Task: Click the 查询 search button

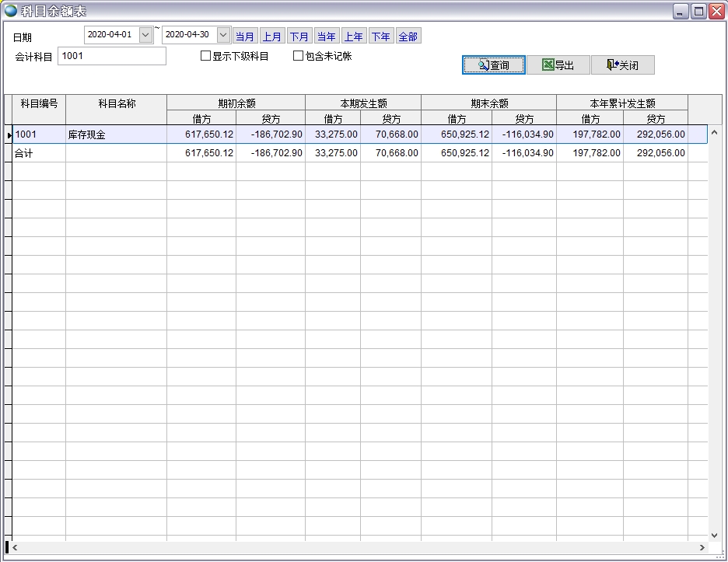Action: [x=494, y=65]
